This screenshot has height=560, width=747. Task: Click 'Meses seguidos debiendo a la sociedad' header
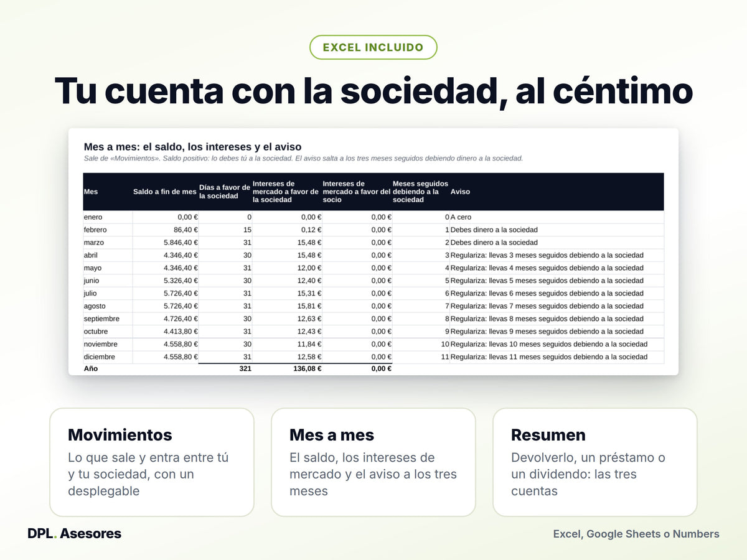click(x=421, y=192)
